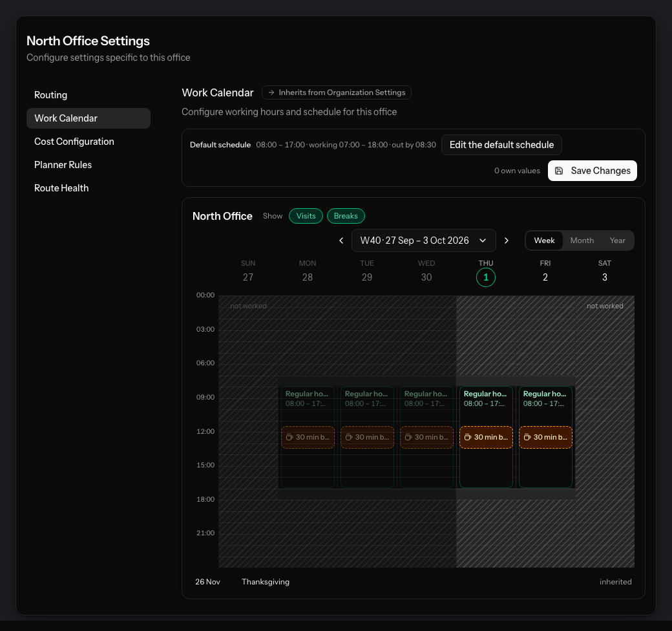The image size is (672, 631).
Task: Click the 'not worked' label on Sunday
Action: click(248, 306)
